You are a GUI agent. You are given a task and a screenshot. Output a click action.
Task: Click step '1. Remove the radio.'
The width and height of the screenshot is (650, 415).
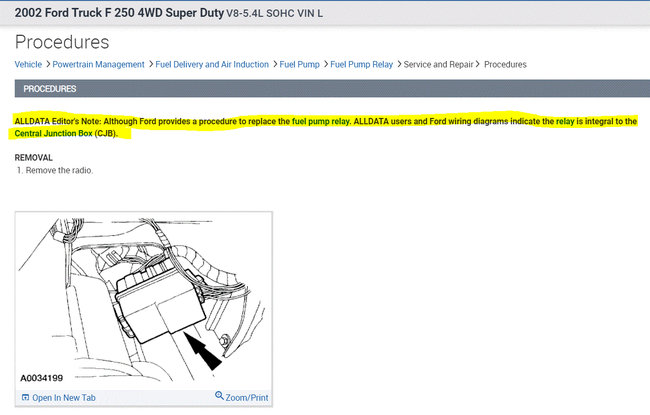[55, 170]
